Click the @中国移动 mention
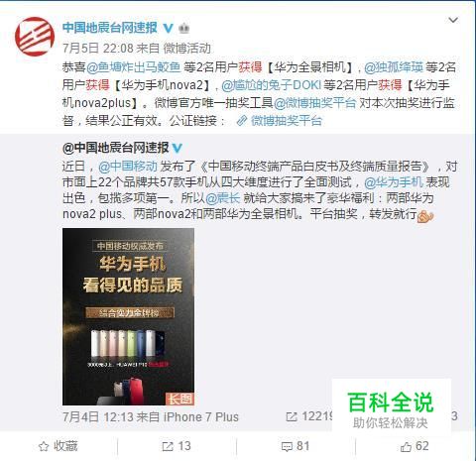This screenshot has width=476, height=461. 128,166
